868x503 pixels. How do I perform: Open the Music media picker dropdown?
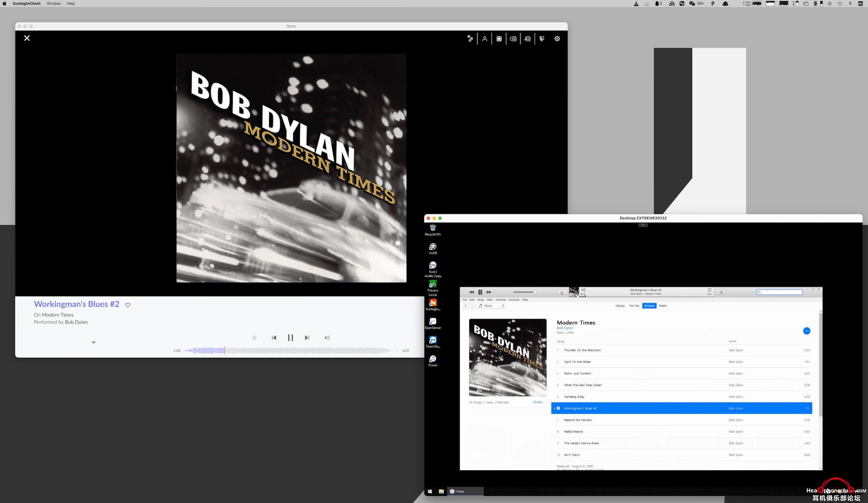[491, 306]
